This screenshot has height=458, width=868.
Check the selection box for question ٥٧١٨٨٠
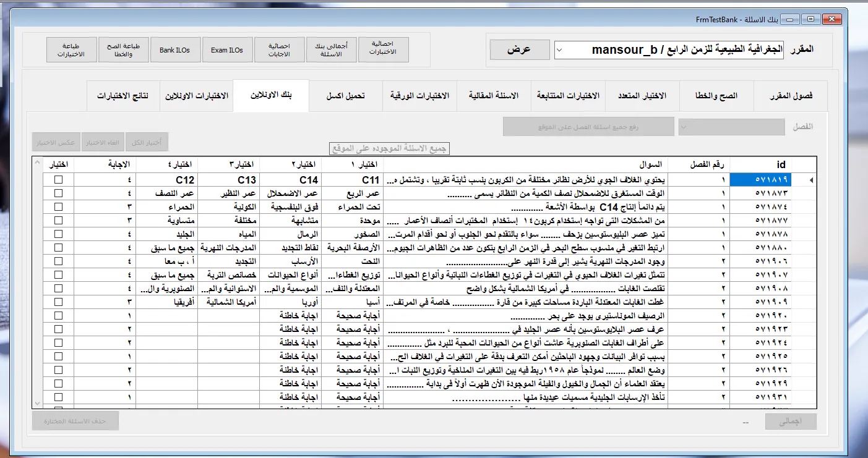coord(59,247)
